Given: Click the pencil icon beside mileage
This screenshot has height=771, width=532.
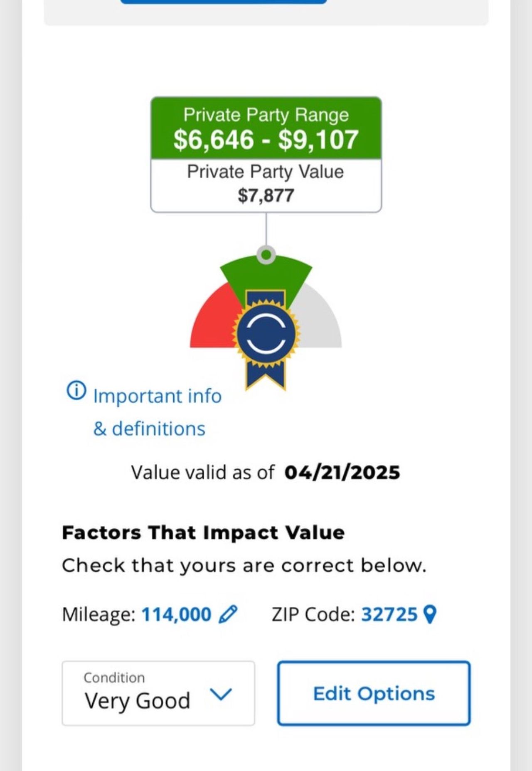Looking at the screenshot, I should click(228, 614).
